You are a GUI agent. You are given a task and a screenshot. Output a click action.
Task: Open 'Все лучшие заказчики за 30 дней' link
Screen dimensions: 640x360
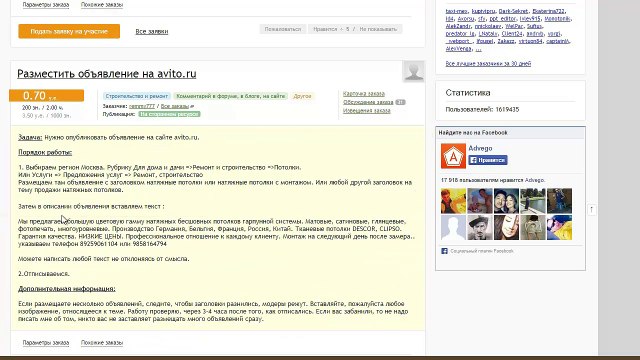(x=488, y=64)
